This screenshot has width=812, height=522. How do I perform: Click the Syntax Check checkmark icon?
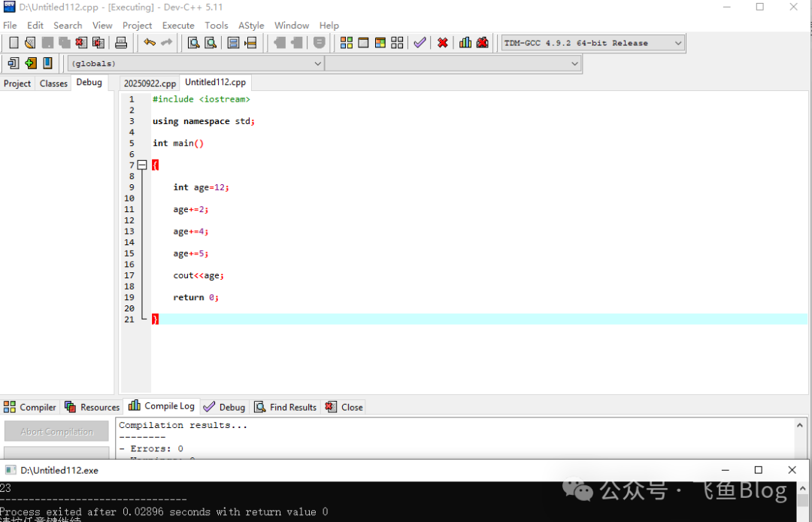click(x=420, y=43)
